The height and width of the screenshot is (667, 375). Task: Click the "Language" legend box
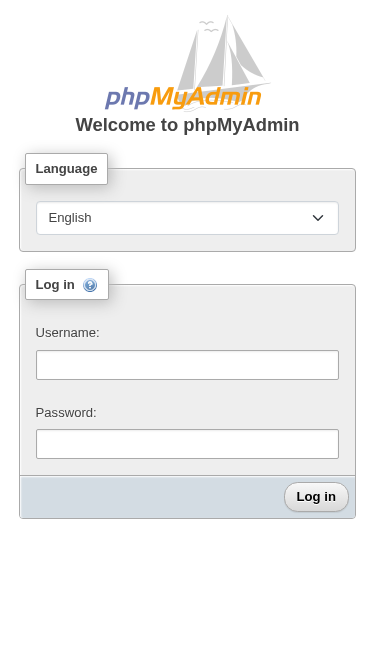66,169
